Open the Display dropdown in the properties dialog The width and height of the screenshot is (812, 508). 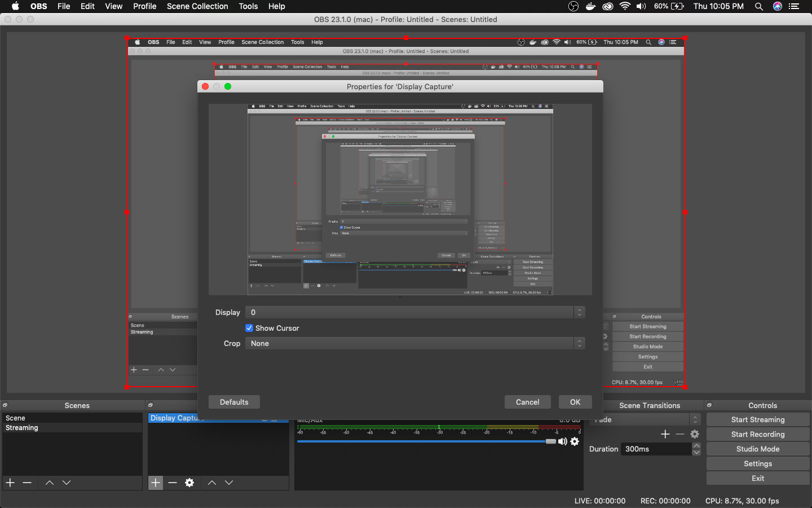(415, 312)
